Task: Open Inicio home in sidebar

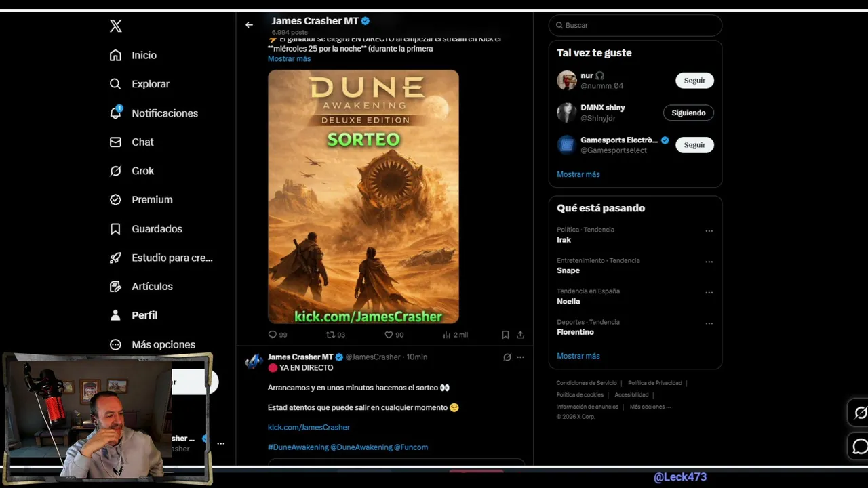Action: click(x=134, y=55)
